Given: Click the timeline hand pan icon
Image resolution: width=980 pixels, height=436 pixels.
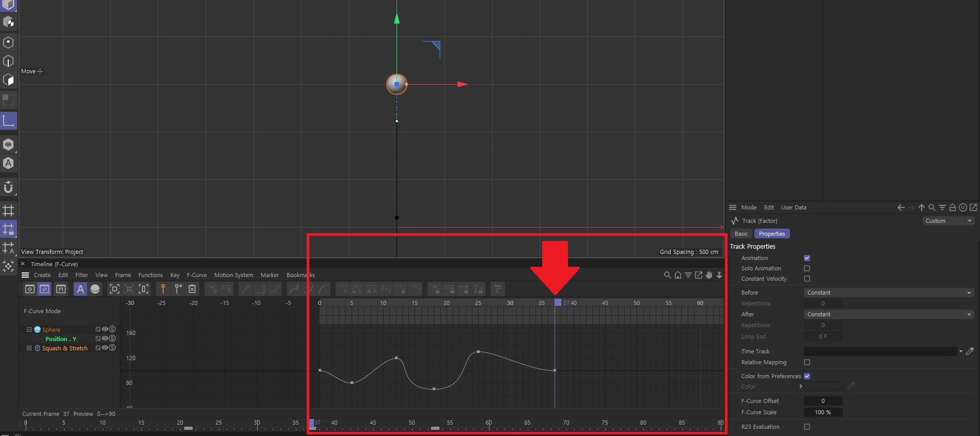Looking at the screenshot, I should coord(709,275).
